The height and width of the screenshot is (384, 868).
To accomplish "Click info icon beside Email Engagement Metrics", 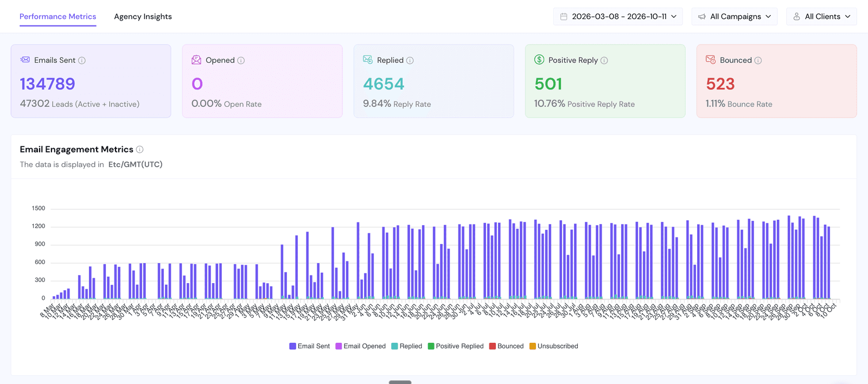I will pos(139,149).
